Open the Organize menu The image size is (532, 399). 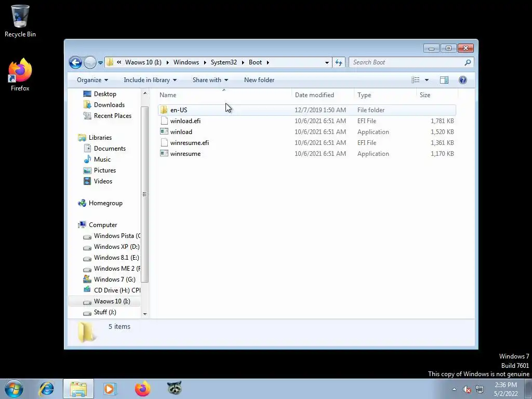click(92, 80)
